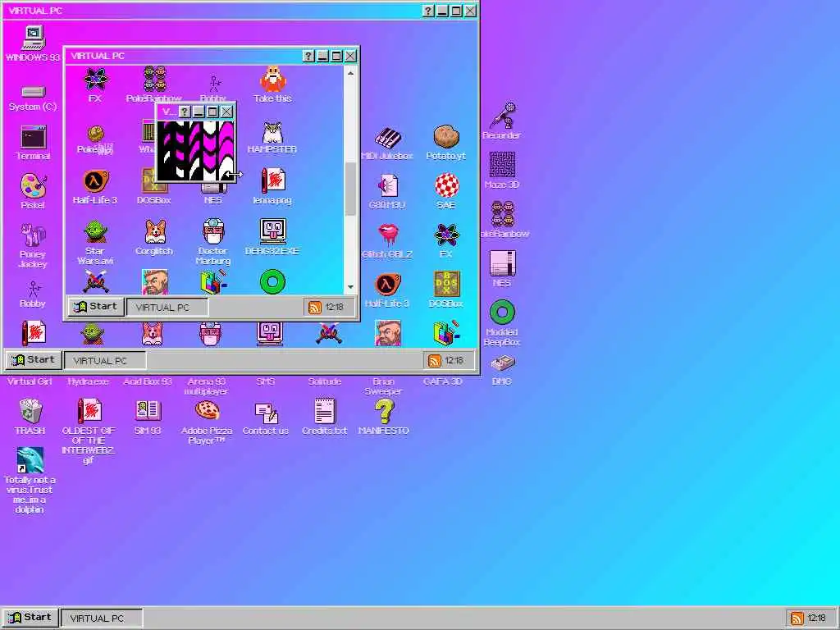Open the Piskel paint palette icon
The height and width of the screenshot is (630, 840).
(x=33, y=186)
